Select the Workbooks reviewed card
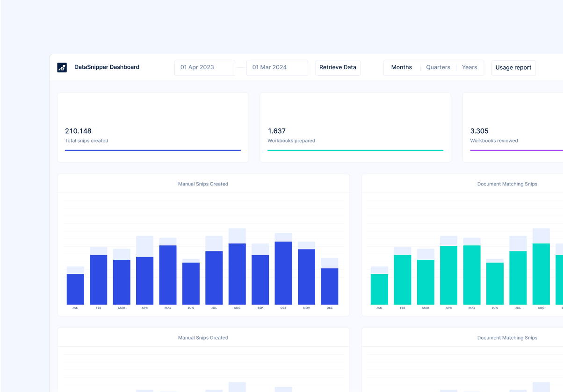 pyautogui.click(x=513, y=127)
